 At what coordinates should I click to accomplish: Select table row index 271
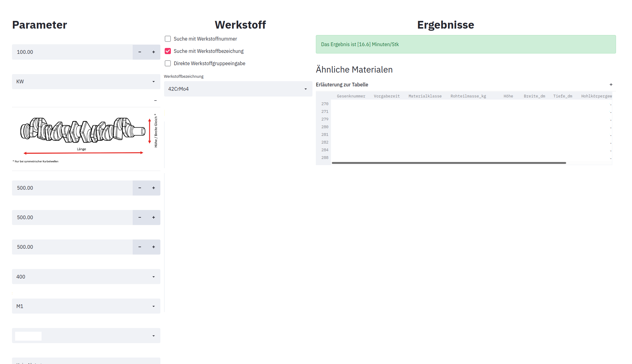pyautogui.click(x=325, y=112)
